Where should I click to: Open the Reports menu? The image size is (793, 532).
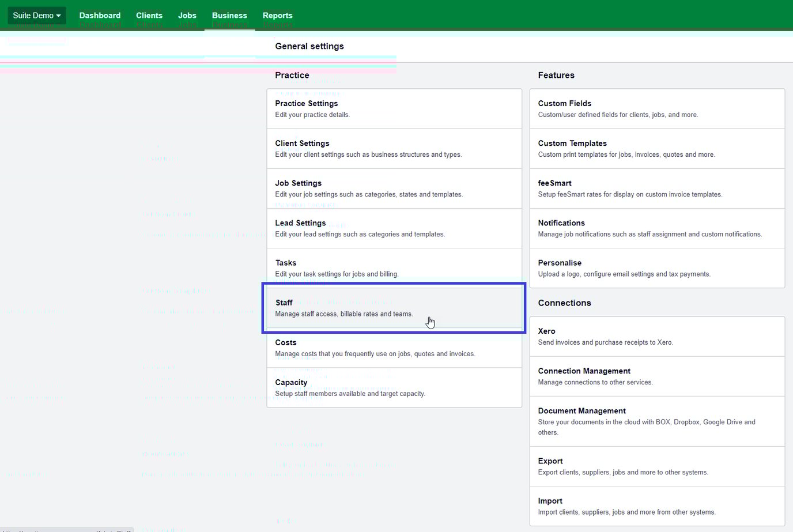pos(277,15)
